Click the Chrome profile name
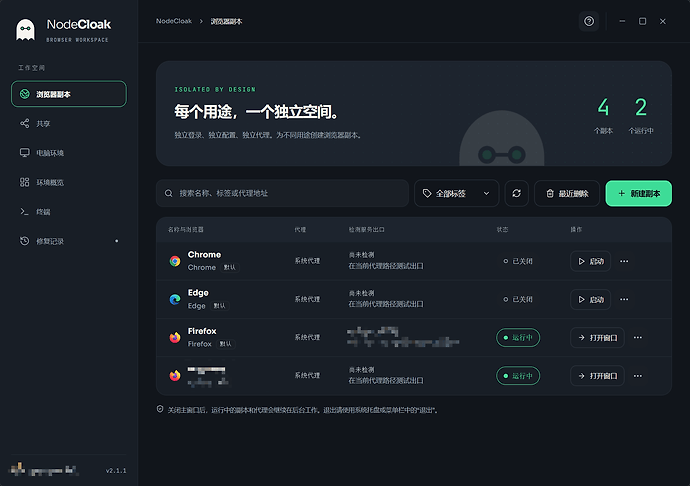The width and height of the screenshot is (690, 486). pyautogui.click(x=205, y=254)
